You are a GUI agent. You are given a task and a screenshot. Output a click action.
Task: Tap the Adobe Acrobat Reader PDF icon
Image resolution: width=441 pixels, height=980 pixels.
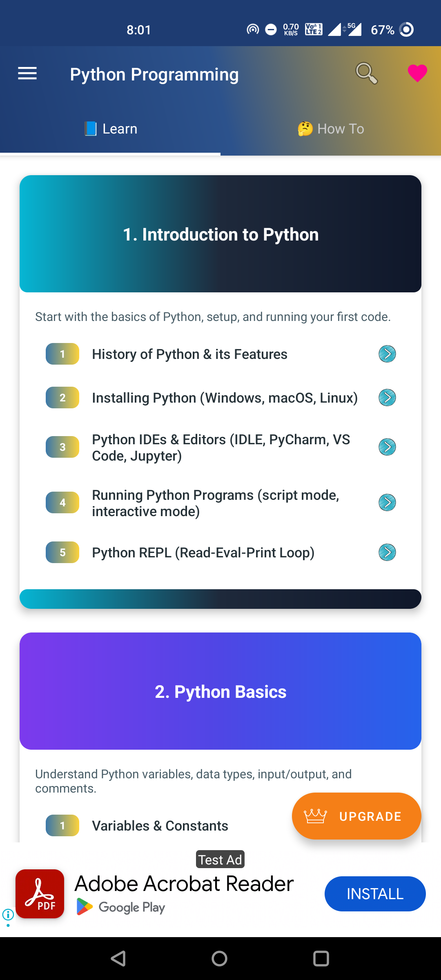pyautogui.click(x=40, y=894)
